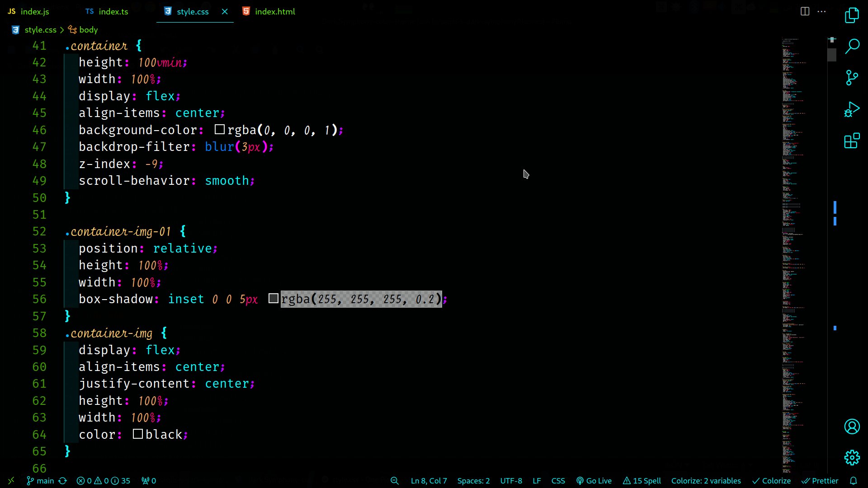Open the Accounts menu icon
868x488 pixels.
point(852,427)
